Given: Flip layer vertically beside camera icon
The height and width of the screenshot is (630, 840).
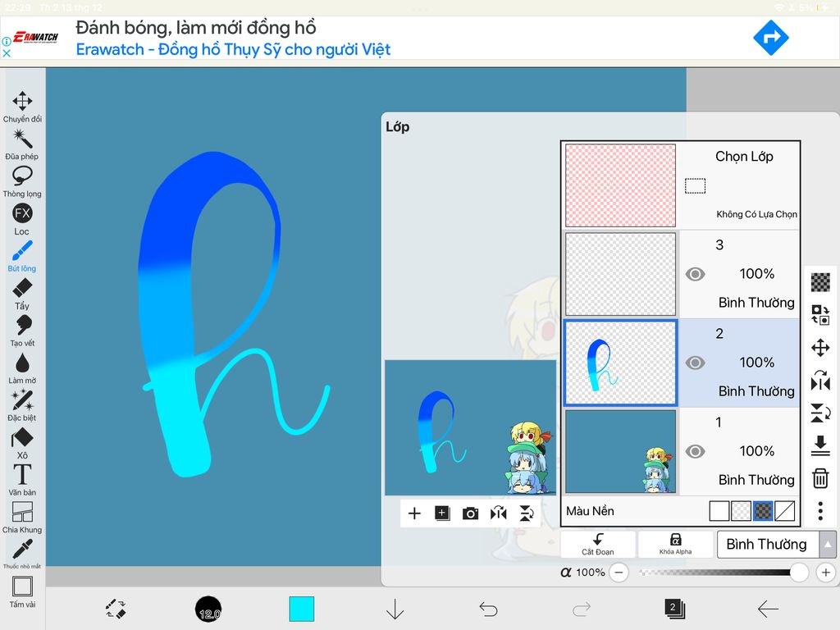Looking at the screenshot, I should 527,514.
